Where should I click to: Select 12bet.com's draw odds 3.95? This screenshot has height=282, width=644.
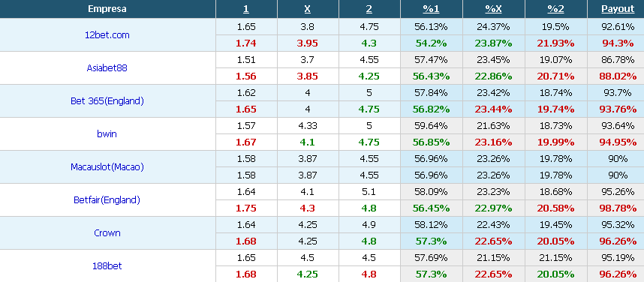pyautogui.click(x=307, y=43)
